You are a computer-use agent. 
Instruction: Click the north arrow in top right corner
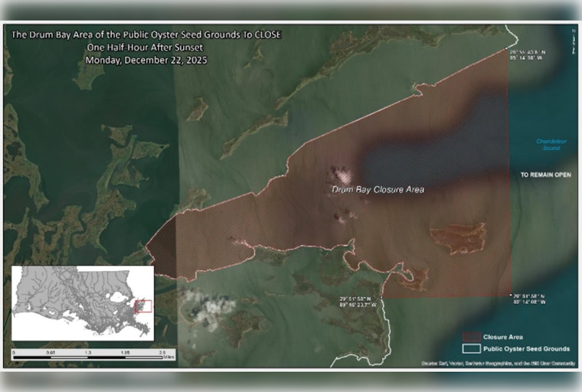pyautogui.click(x=574, y=41)
